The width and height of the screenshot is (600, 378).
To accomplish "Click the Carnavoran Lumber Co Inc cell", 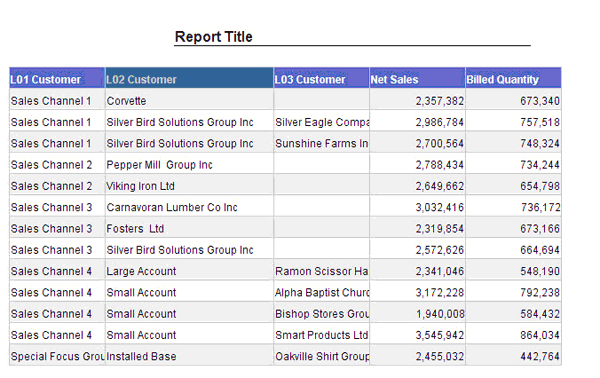I will coord(189,207).
